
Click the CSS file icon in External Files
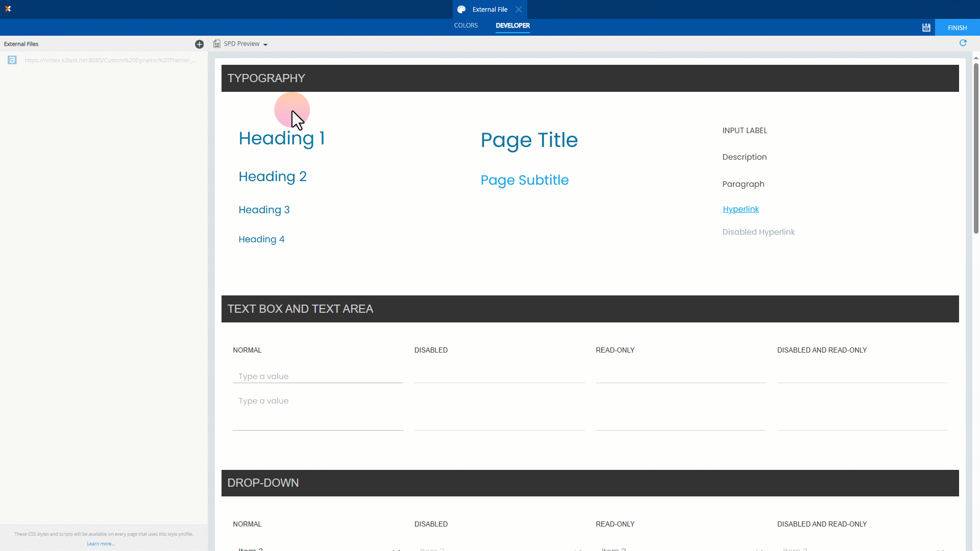coord(12,60)
